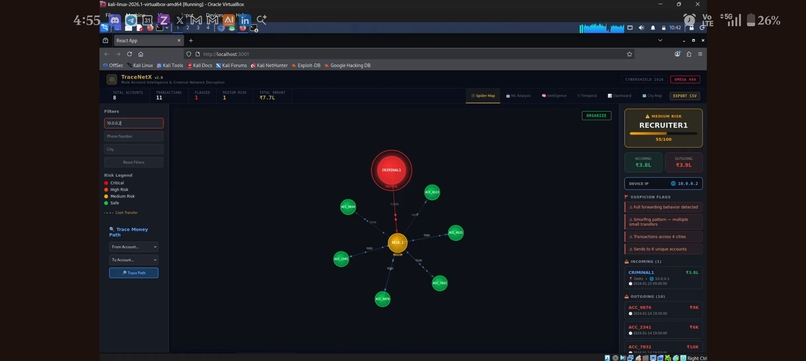This screenshot has width=806, height=361.
Task: Switch to workspace 2 in Kali panel
Action: point(188,28)
